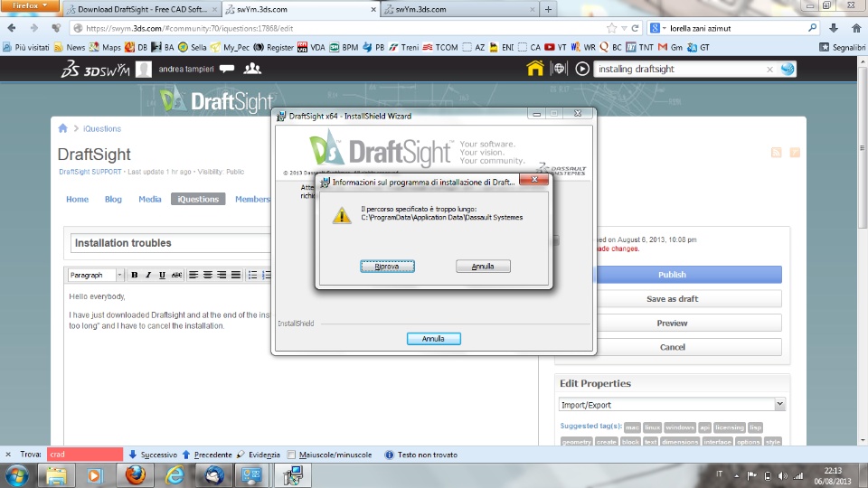This screenshot has height=488, width=868.
Task: Open the 3DSwYm messages chat icon
Action: click(x=227, y=69)
